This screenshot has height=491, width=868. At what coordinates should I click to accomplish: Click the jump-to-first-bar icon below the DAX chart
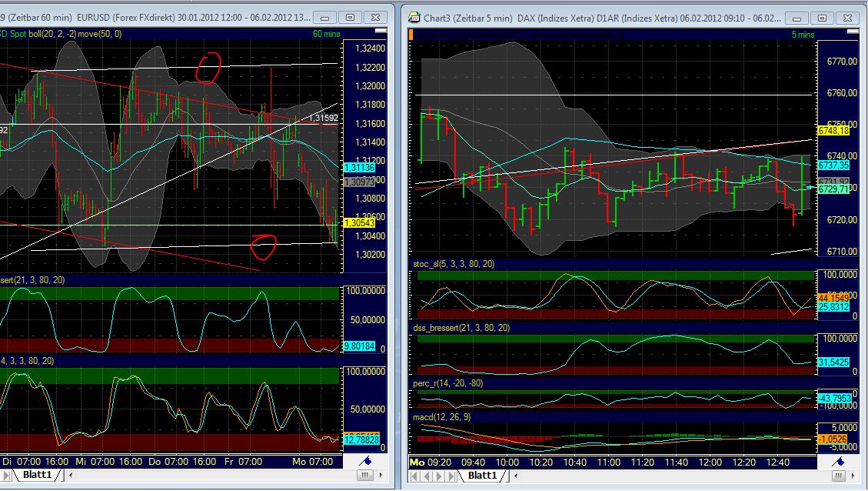click(414, 475)
